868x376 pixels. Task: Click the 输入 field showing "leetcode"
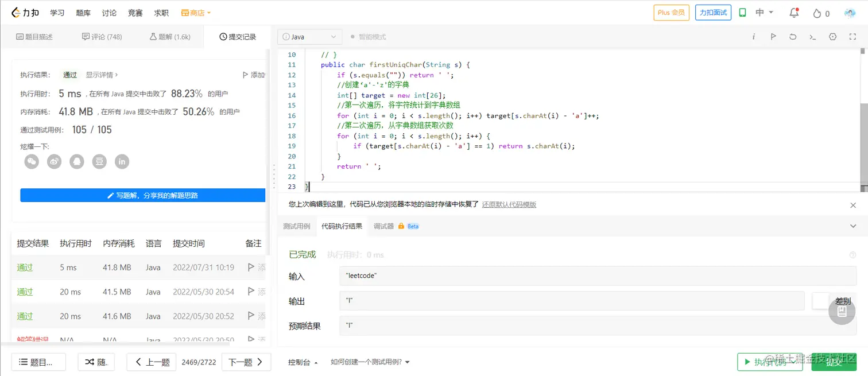coord(598,276)
